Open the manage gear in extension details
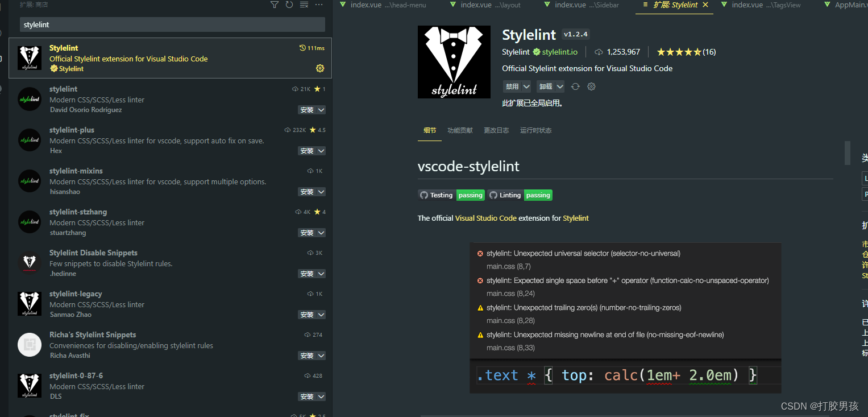 point(591,86)
